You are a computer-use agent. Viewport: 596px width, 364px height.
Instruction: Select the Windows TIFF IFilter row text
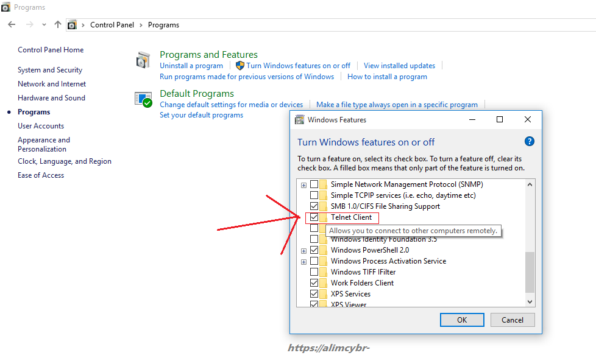pos(363,272)
